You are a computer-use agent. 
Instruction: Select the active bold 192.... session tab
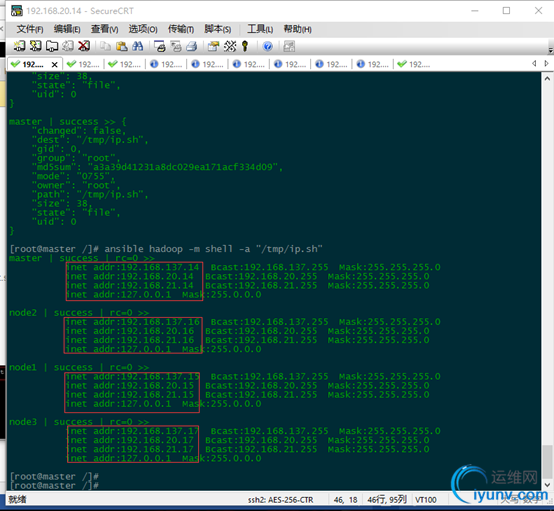33,64
